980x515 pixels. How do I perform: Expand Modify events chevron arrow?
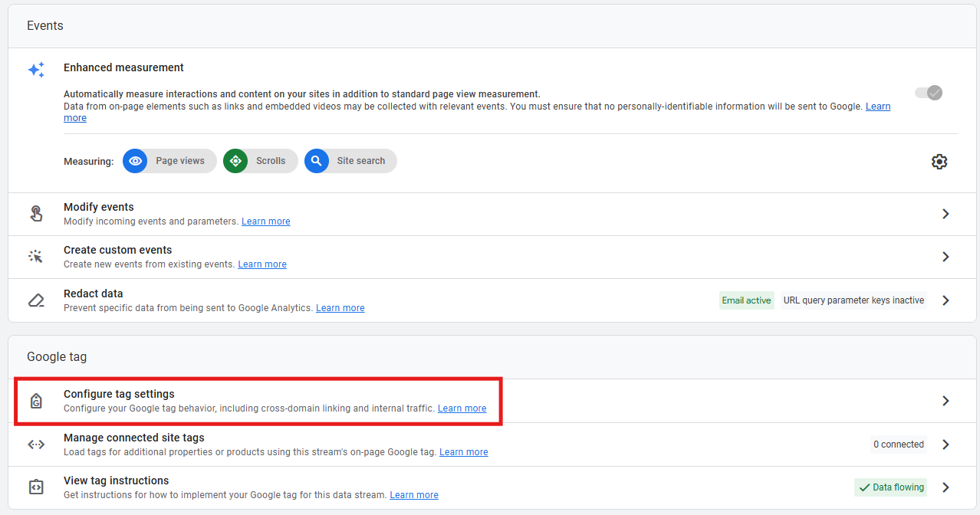pos(945,214)
